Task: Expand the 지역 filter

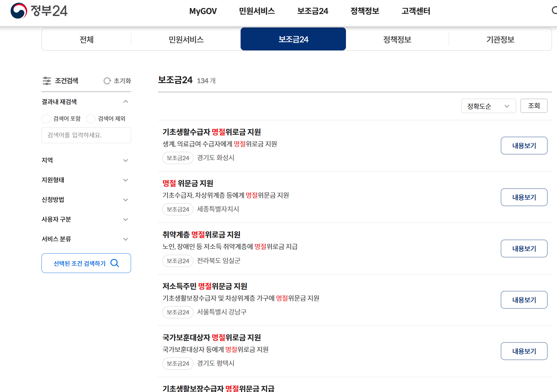Action: (x=126, y=160)
